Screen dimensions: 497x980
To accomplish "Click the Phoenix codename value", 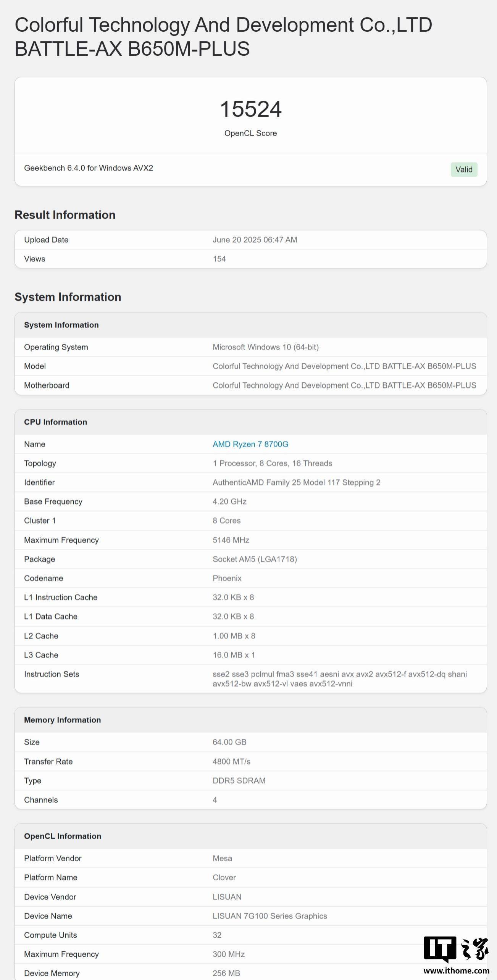I will point(227,578).
